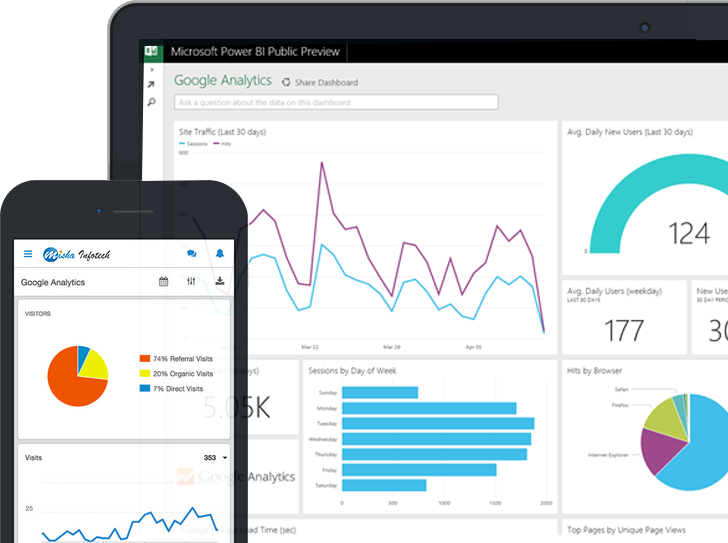Click the Misha Infotech logo

[77, 254]
